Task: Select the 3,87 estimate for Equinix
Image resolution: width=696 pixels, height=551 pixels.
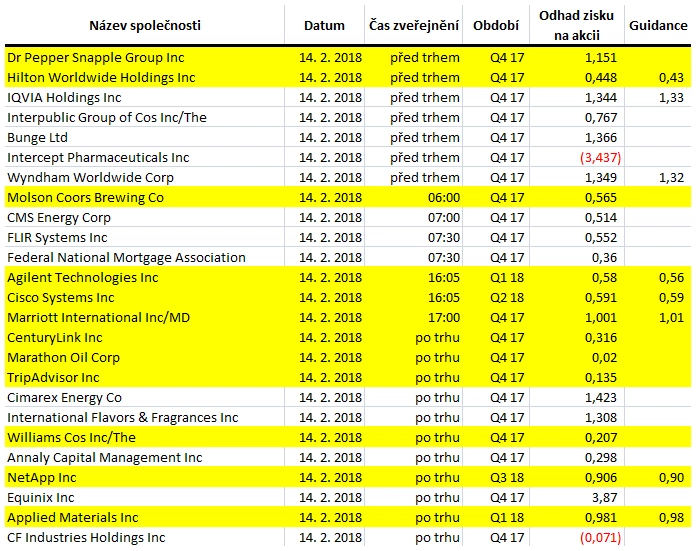Action: 605,497
